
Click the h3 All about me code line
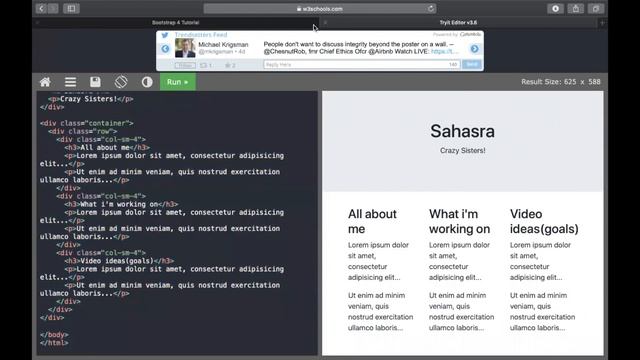107,147
